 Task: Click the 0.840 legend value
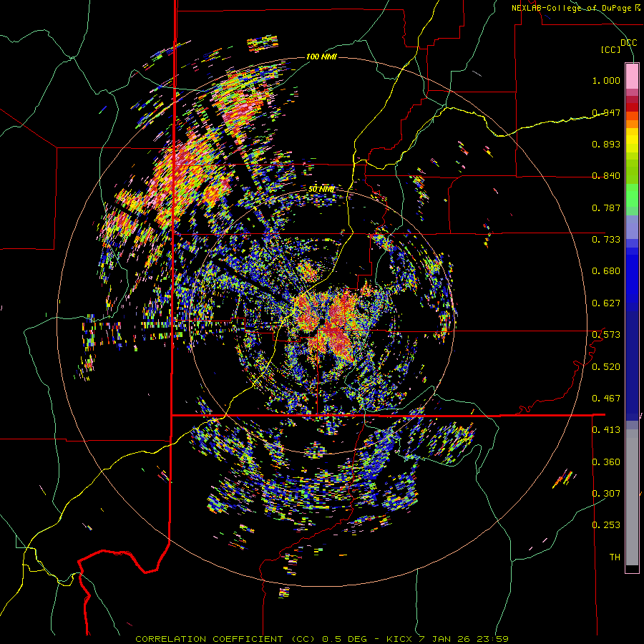click(606, 176)
